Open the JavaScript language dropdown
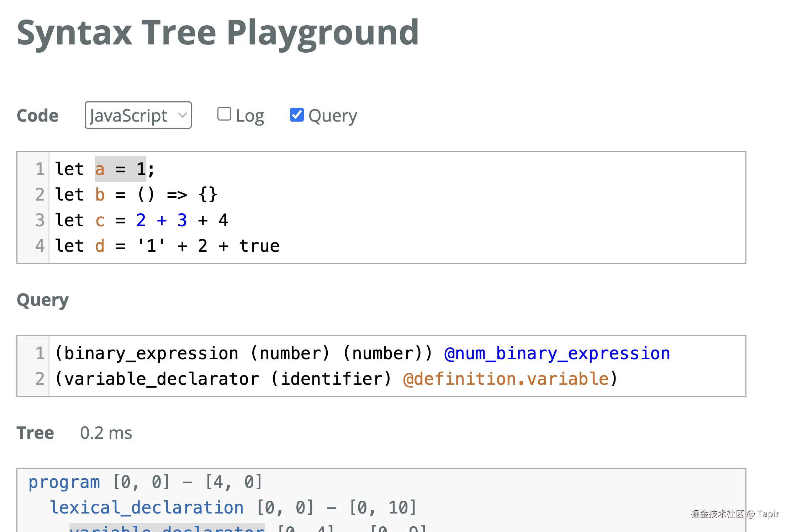This screenshot has width=792, height=532. pyautogui.click(x=138, y=115)
